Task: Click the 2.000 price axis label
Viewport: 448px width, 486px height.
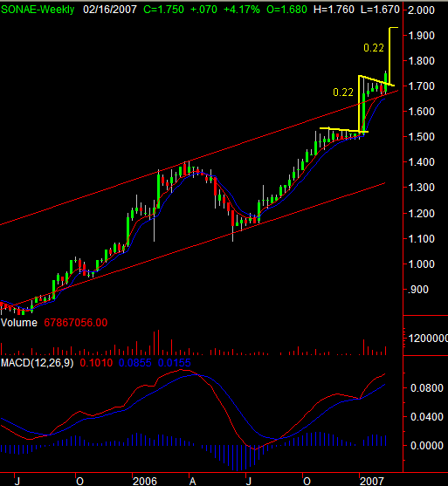Action: (421, 10)
